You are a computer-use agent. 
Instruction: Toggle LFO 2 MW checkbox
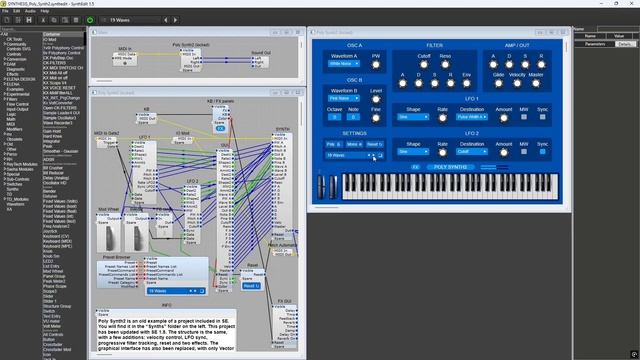coord(524,152)
